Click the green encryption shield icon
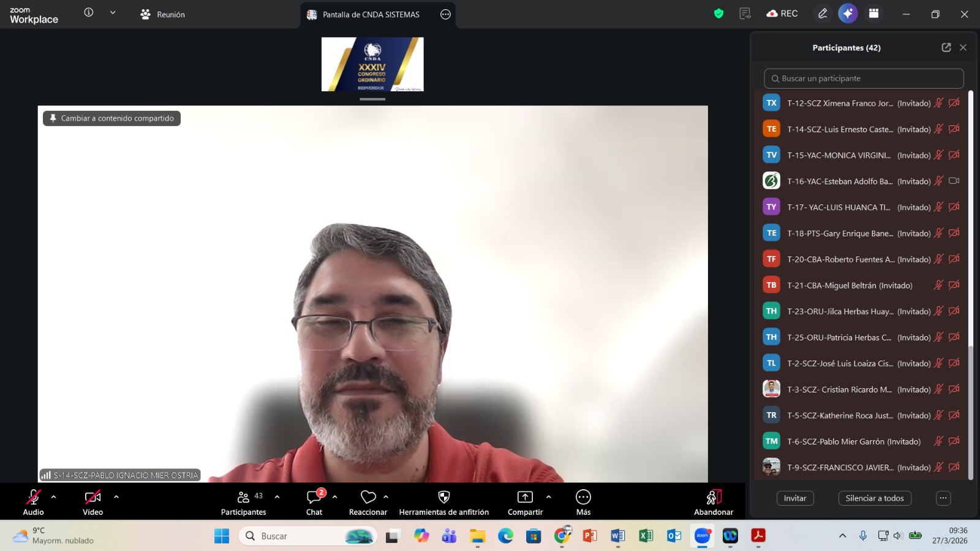Screen dimensions: 980x551 [718, 13]
